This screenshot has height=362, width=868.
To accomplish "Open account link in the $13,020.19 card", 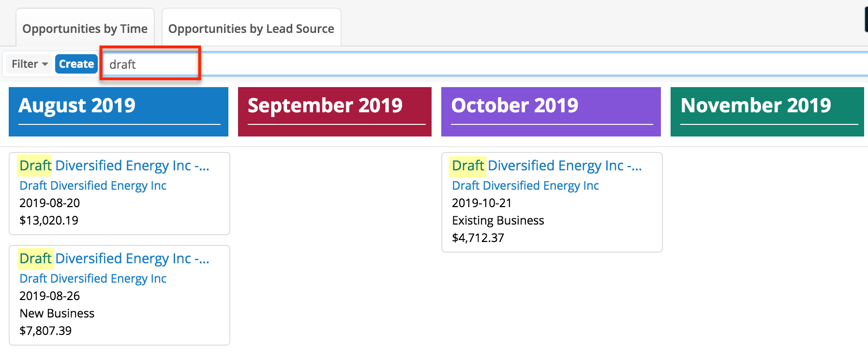I will (x=93, y=186).
